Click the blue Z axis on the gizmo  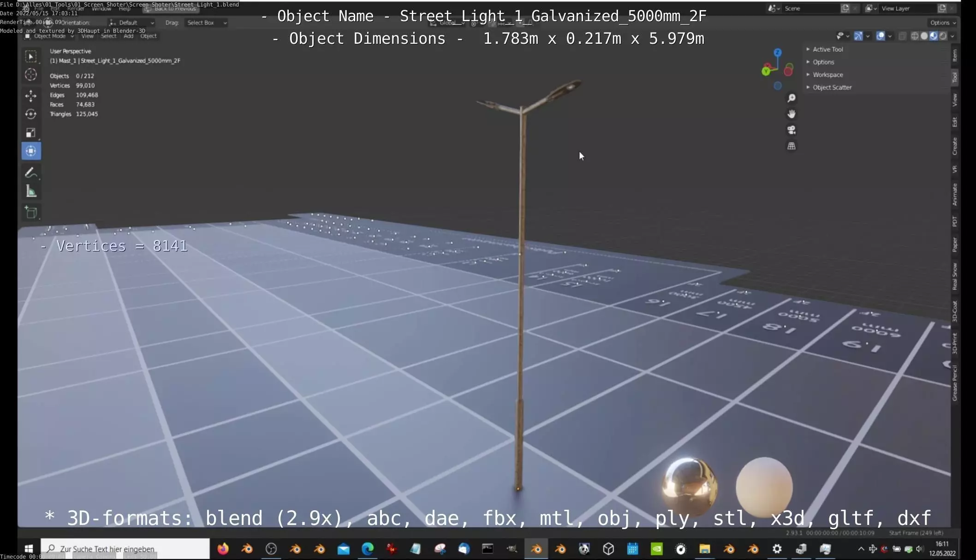(778, 53)
